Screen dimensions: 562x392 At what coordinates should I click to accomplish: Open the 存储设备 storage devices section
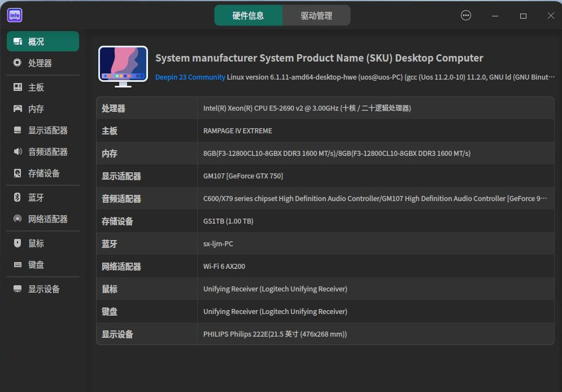(x=18, y=173)
